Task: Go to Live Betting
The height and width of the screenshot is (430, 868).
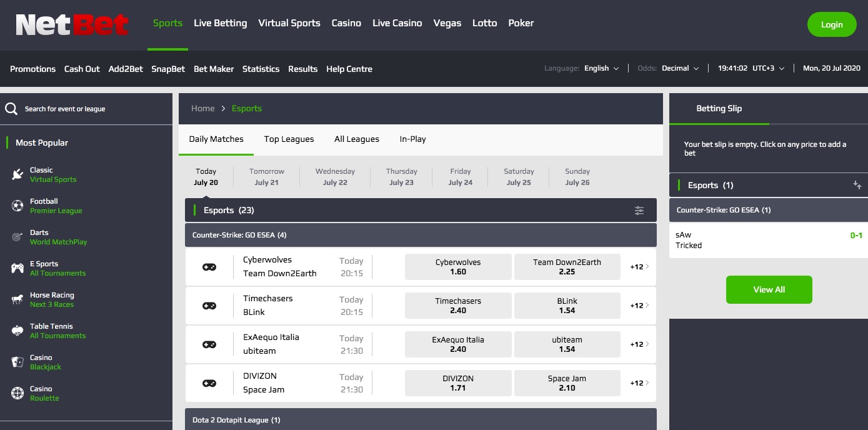Action: 220,23
